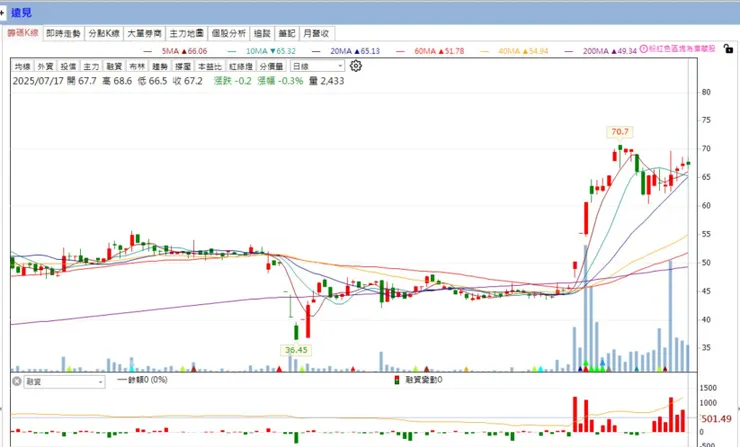
Task: Toggle the 撐壓 overlay button
Action: (x=183, y=66)
